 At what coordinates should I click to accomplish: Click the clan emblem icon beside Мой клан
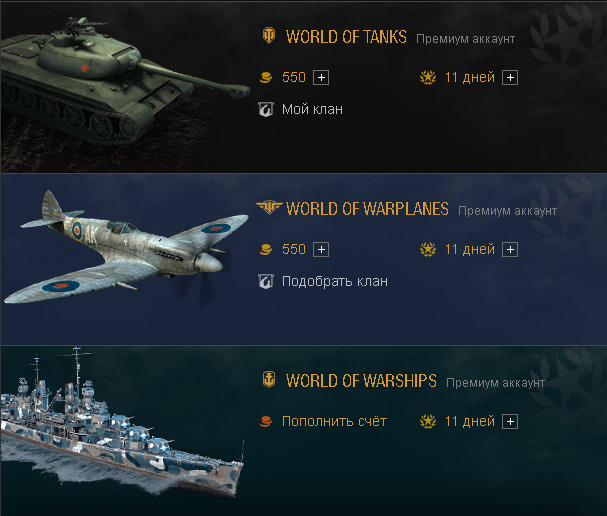coord(266,109)
